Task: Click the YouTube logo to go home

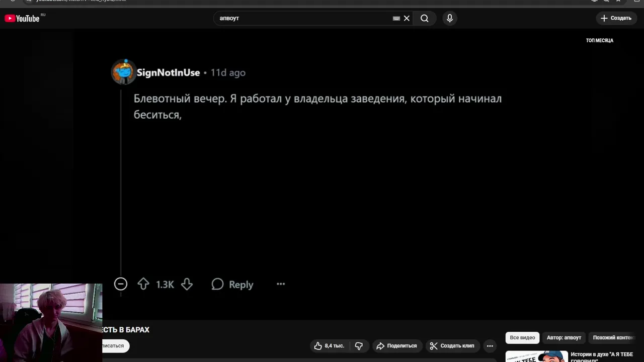Action: 22,19
